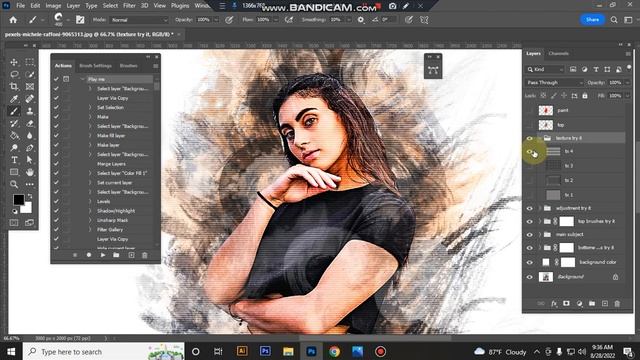Viewport: 640px width, 360px height.
Task: Click the Home icon in options bar
Action: pyautogui.click(x=13, y=20)
